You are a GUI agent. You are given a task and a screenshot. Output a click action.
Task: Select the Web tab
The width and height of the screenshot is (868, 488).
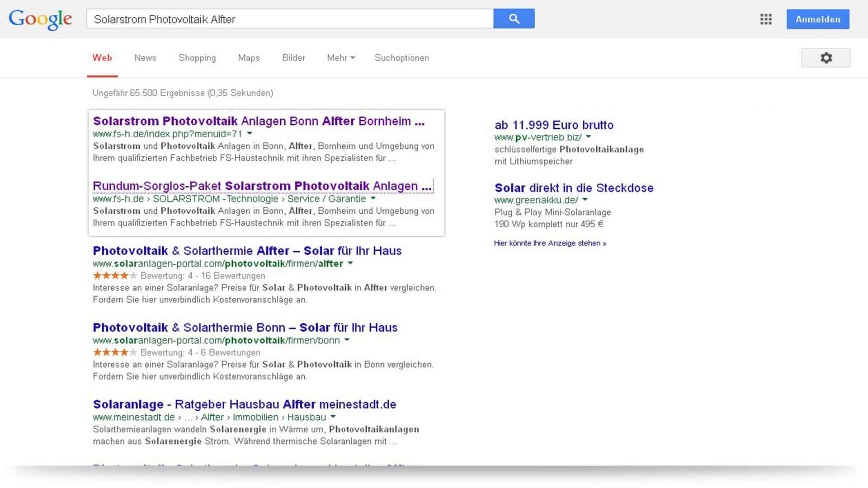pos(102,58)
